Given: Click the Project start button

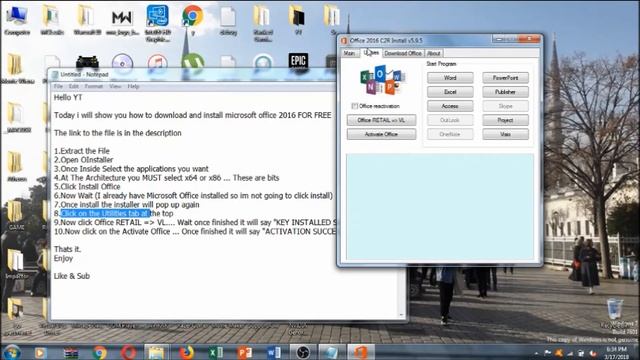Looking at the screenshot, I should (x=505, y=120).
